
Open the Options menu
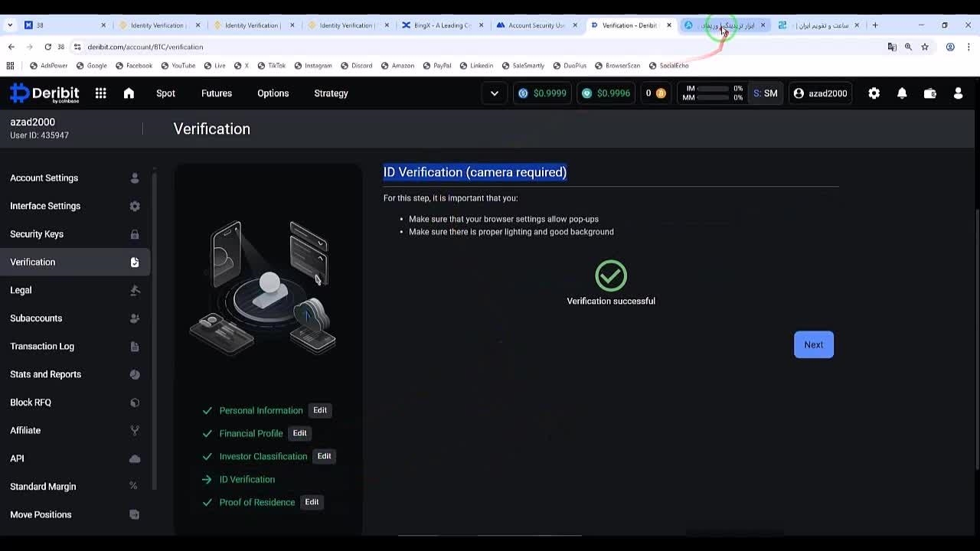pyautogui.click(x=273, y=93)
